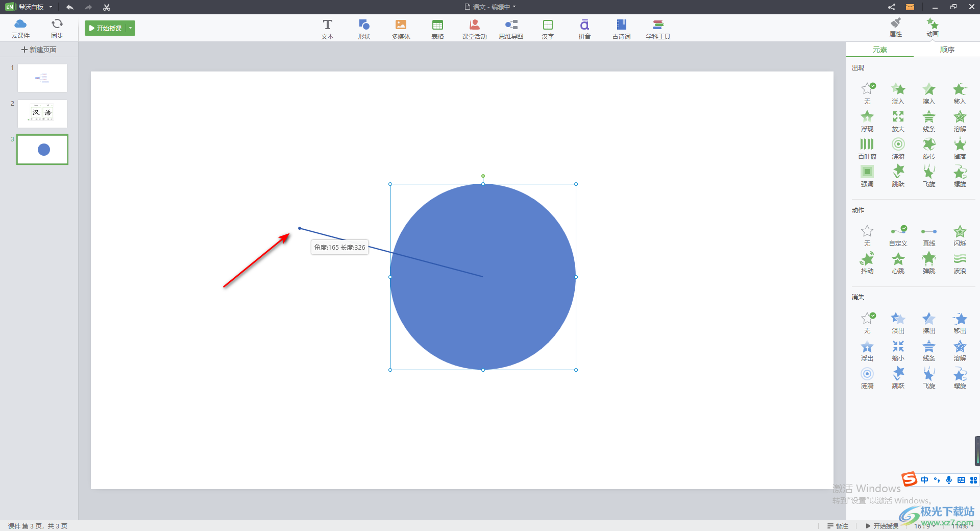Apply 淡入 fade-in entrance effect

[898, 93]
